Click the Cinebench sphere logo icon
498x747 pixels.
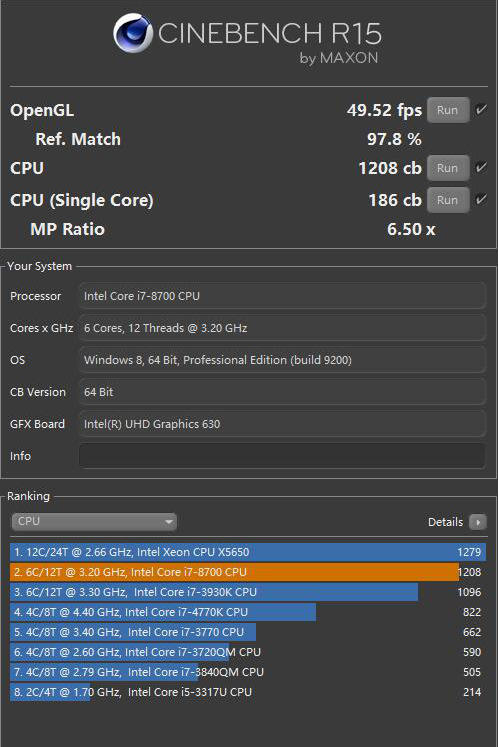[133, 33]
